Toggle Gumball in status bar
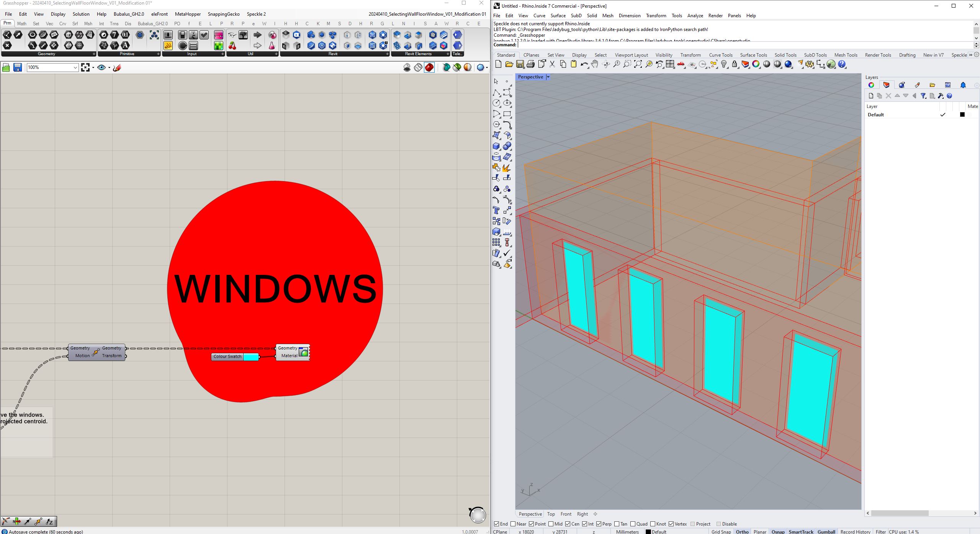Viewport: 980px width, 534px height. click(826, 532)
